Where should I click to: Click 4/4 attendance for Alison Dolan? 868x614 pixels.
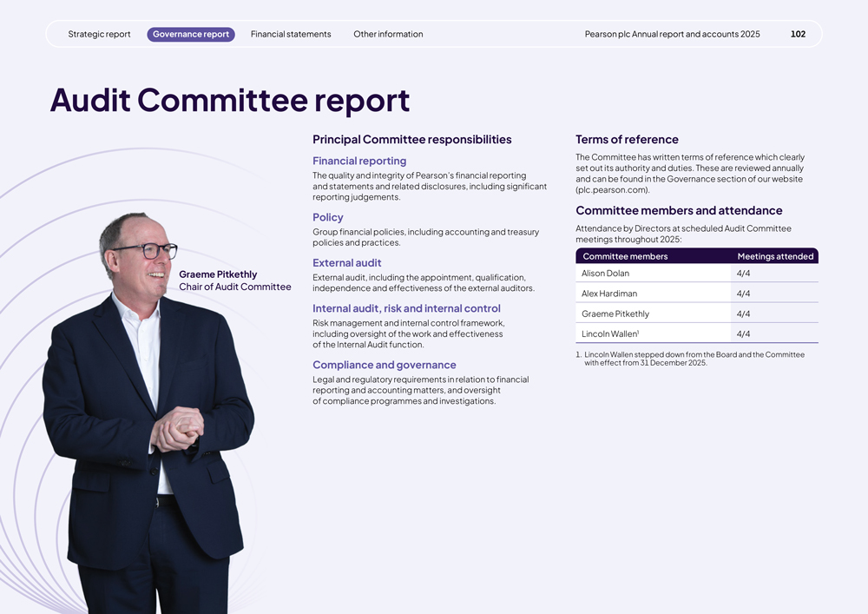click(744, 274)
